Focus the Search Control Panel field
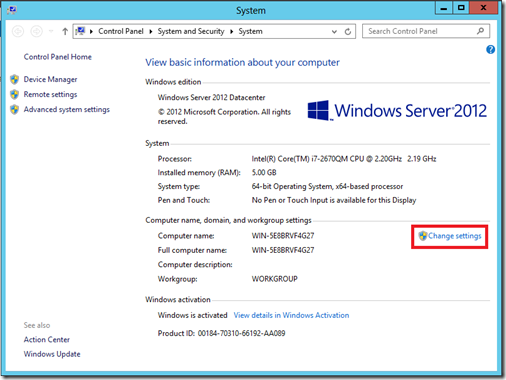 click(426, 31)
